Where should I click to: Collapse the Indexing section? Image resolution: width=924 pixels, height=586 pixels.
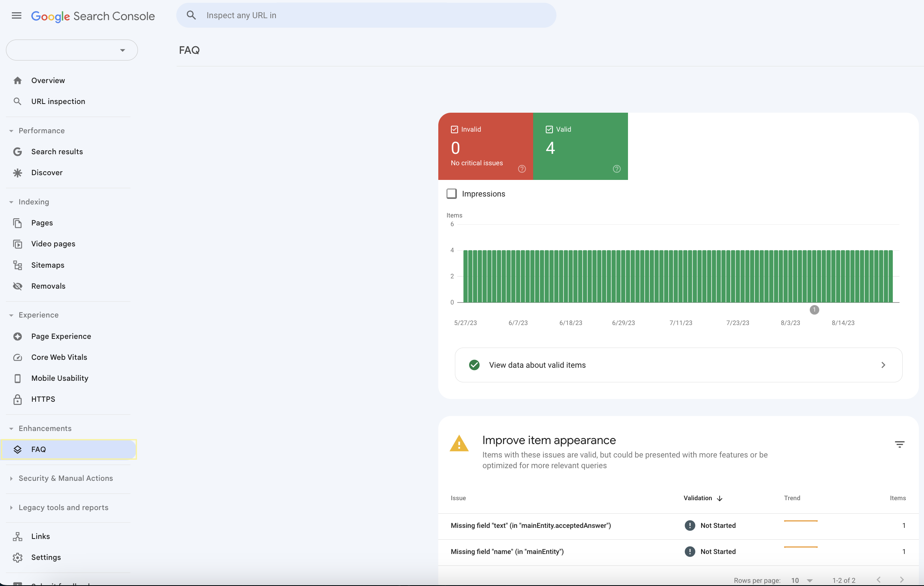11,202
